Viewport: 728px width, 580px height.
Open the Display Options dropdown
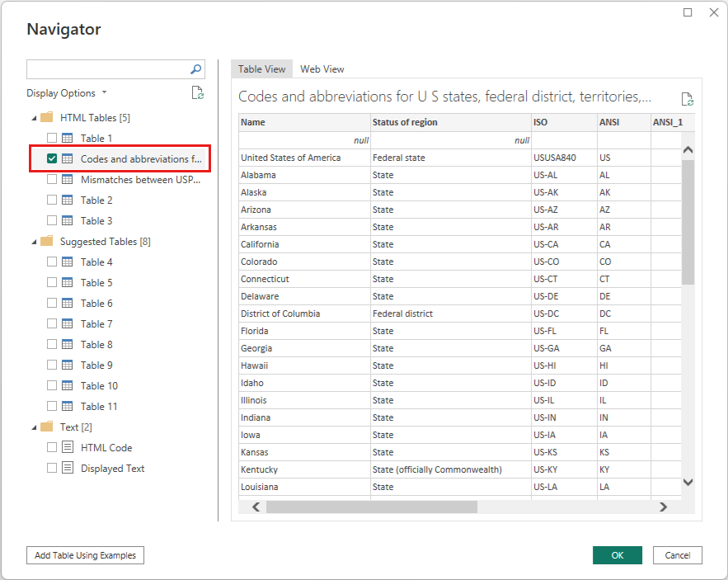click(x=67, y=93)
